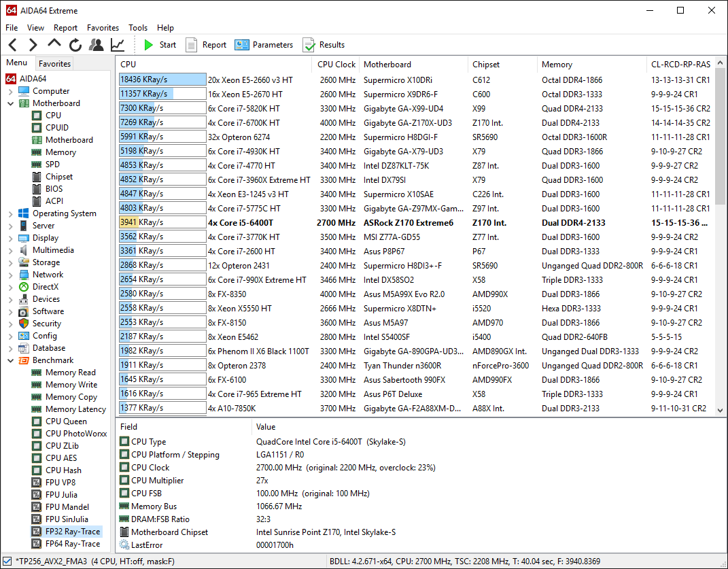Expand the Computer tree node
Viewport: 728px width, 569px height.
click(11, 92)
